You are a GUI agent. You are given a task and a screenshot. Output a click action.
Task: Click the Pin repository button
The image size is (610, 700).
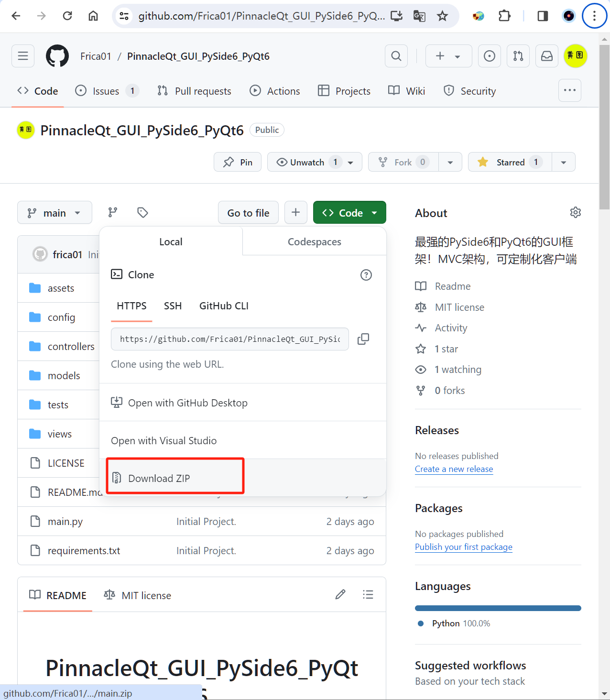click(238, 162)
